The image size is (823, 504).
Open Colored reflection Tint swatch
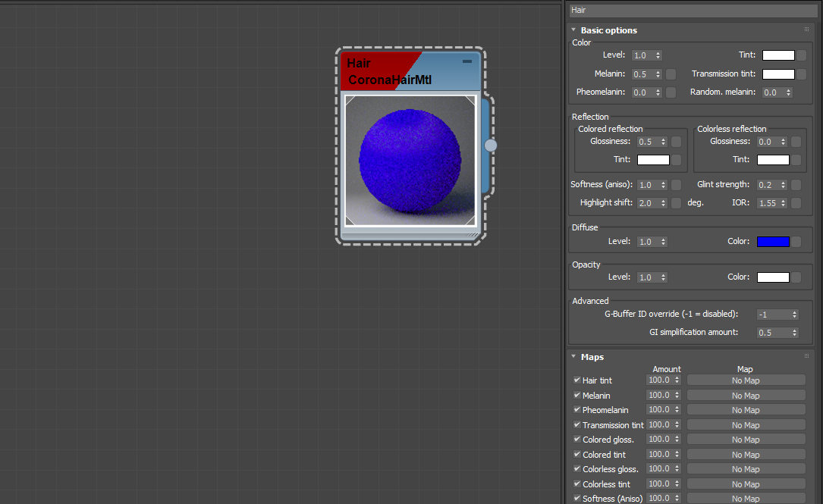pyautogui.click(x=653, y=159)
